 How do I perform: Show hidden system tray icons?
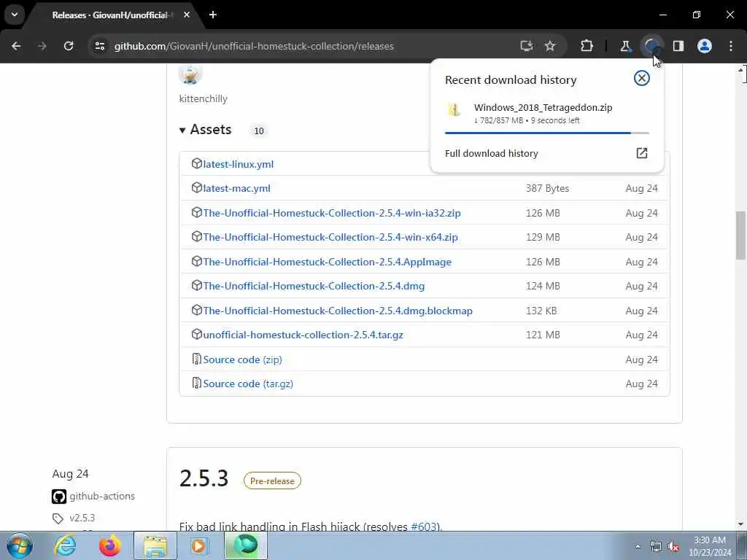click(638, 546)
